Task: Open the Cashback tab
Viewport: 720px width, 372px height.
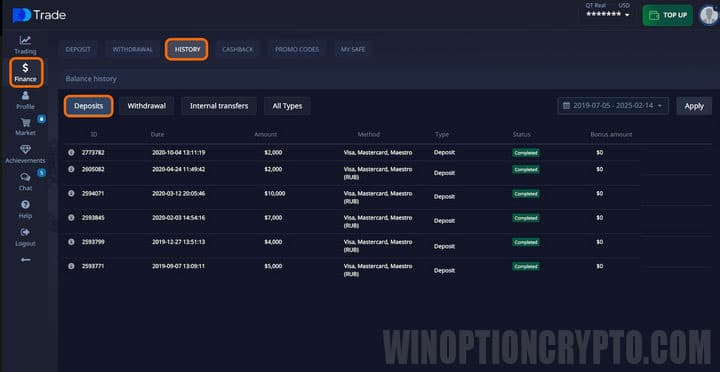Action: point(237,50)
